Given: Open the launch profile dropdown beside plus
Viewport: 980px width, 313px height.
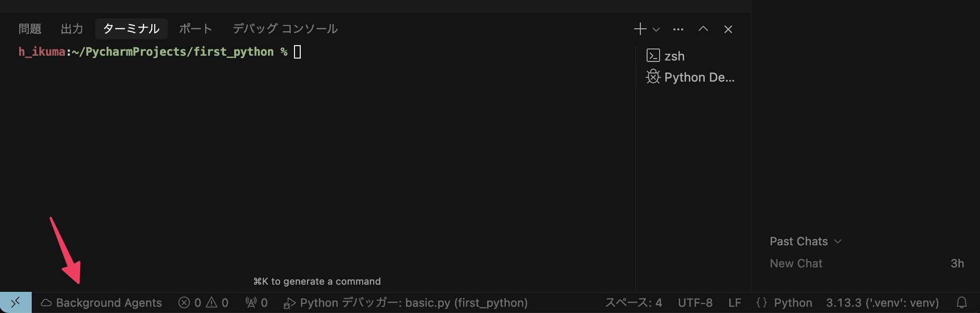Looking at the screenshot, I should pyautogui.click(x=656, y=29).
